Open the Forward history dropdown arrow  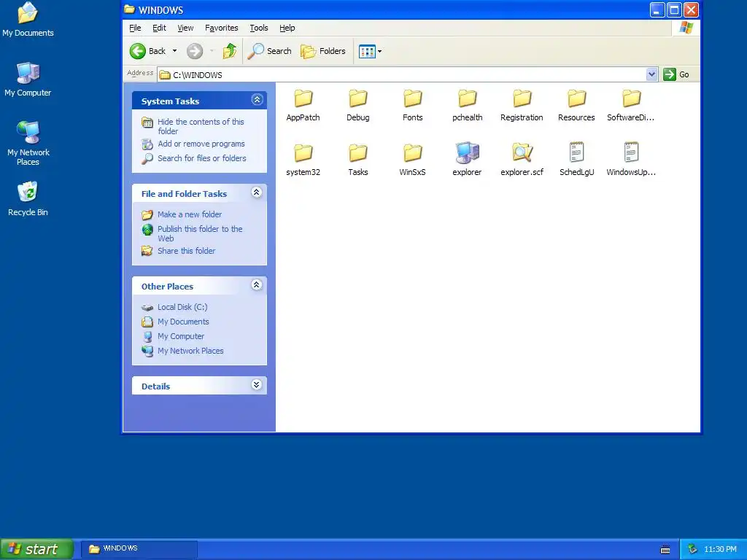tap(212, 51)
